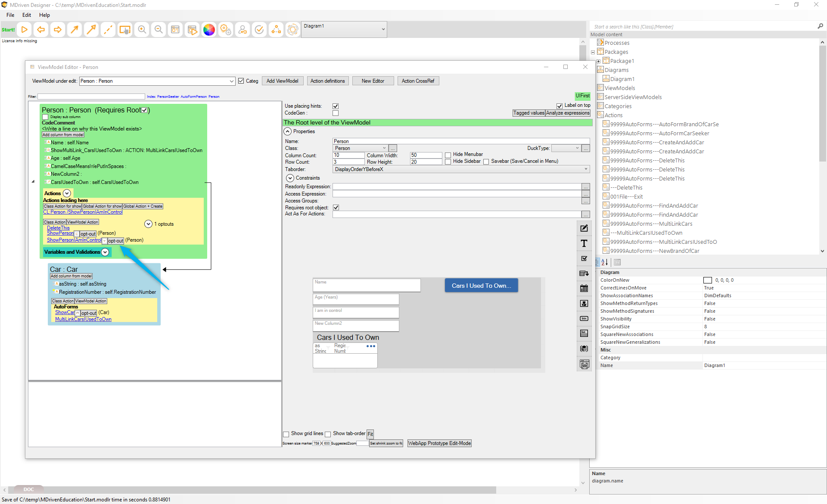Click the color wheel toolbar icon

[209, 30]
